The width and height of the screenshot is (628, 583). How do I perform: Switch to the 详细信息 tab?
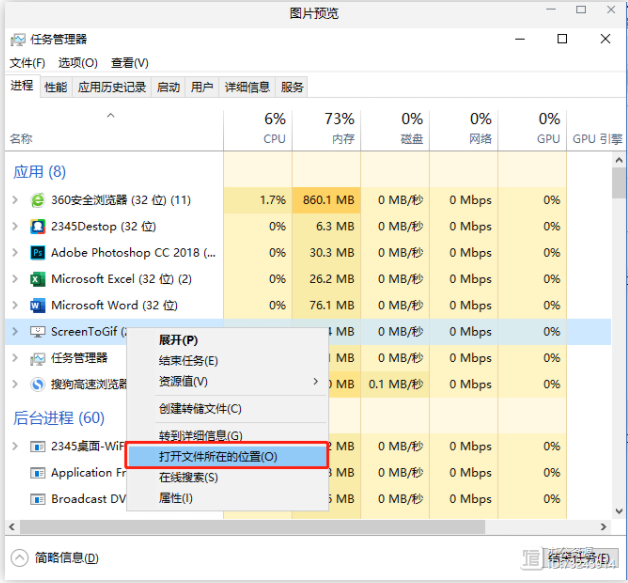(246, 87)
